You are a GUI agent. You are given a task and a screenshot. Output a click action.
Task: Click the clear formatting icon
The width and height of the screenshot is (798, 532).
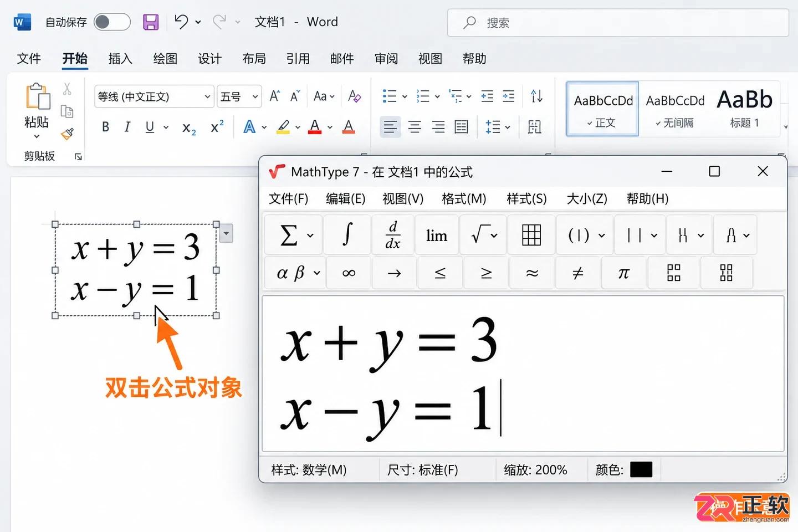354,96
